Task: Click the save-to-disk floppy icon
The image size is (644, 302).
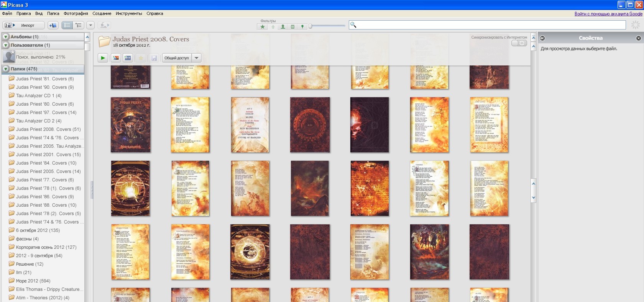Action: coord(154,58)
